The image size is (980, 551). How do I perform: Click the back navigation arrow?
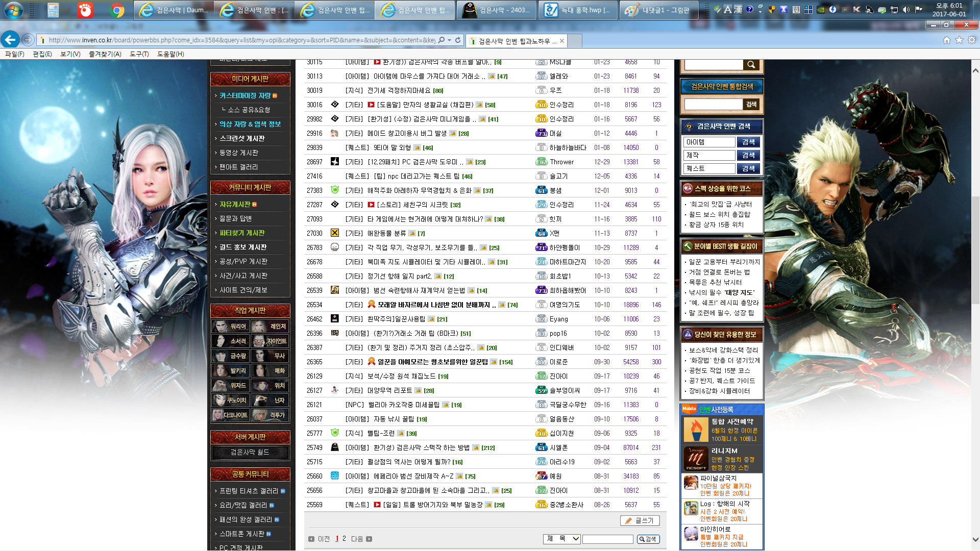(x=11, y=40)
